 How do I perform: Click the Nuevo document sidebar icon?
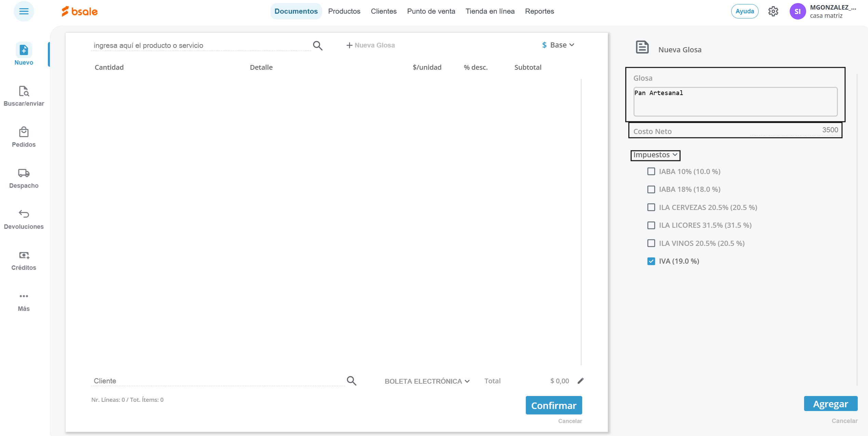click(x=24, y=50)
